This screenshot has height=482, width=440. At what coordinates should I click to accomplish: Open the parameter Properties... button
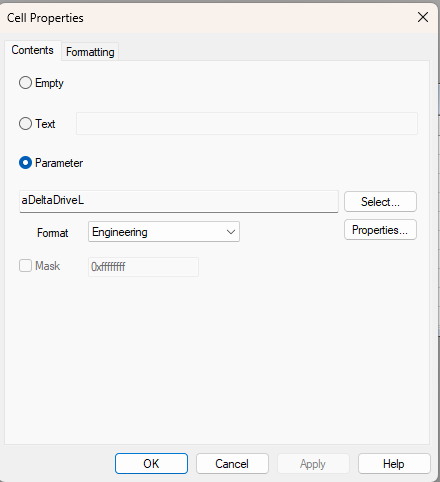coord(380,230)
